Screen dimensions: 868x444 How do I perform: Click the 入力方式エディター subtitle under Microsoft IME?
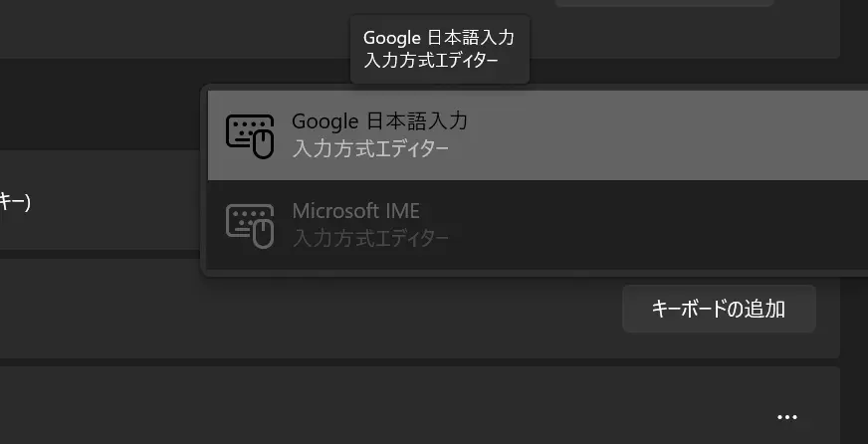coord(370,239)
